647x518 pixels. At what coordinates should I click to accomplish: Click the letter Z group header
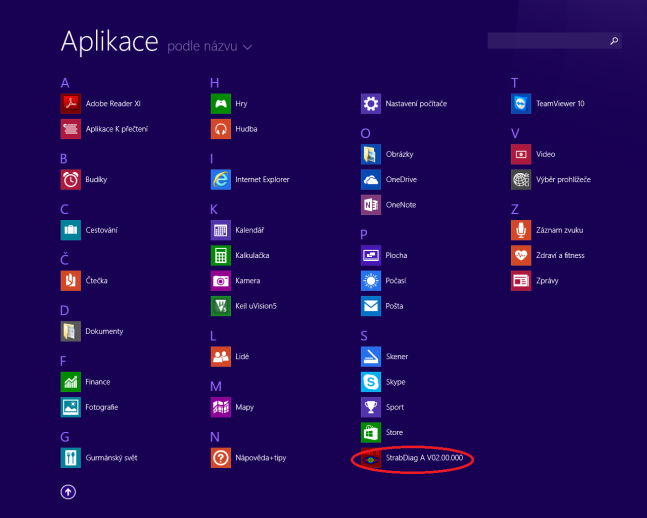click(515, 209)
